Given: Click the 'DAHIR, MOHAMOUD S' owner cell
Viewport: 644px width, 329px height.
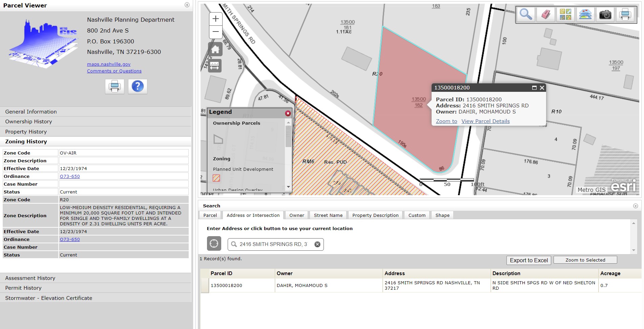Looking at the screenshot, I should click(329, 285).
